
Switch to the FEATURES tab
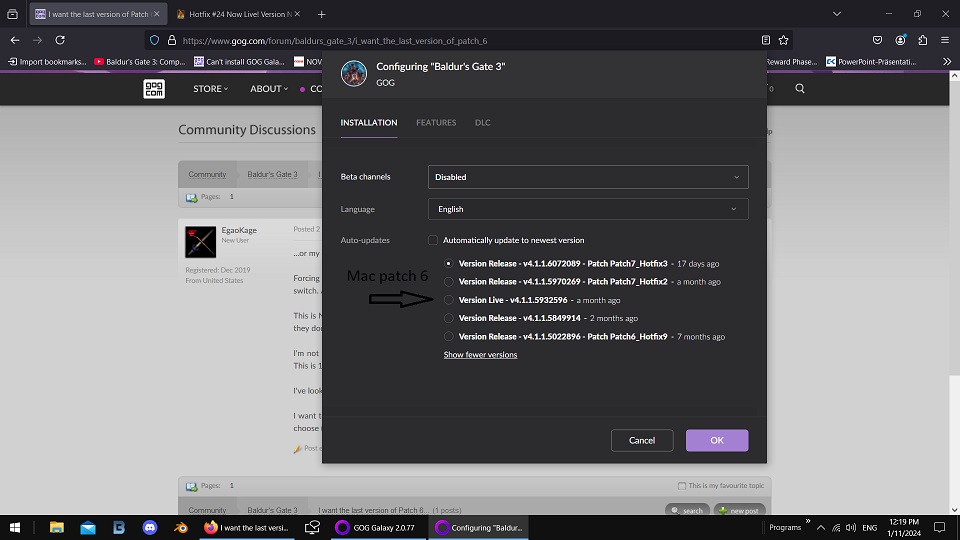(x=436, y=122)
